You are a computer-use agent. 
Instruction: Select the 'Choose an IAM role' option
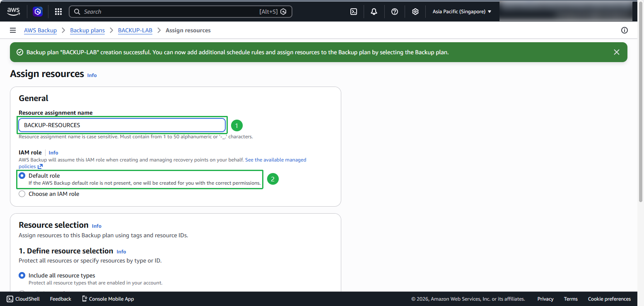22,194
